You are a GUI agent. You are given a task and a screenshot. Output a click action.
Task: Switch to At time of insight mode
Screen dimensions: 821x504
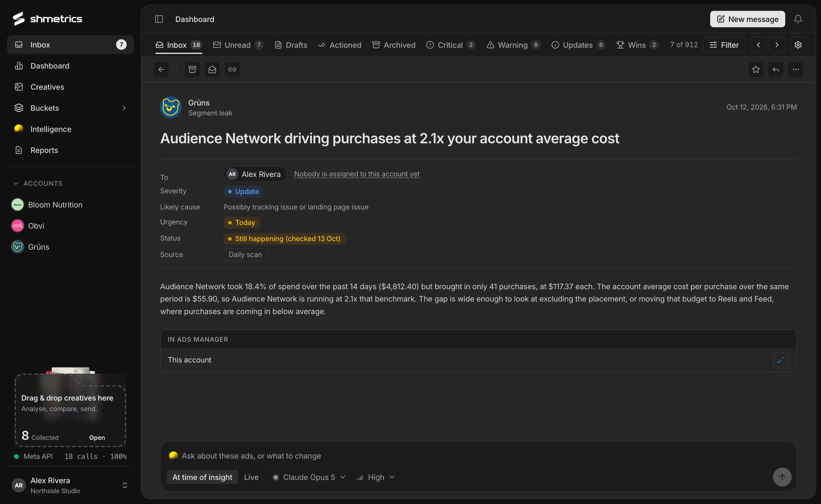point(202,477)
